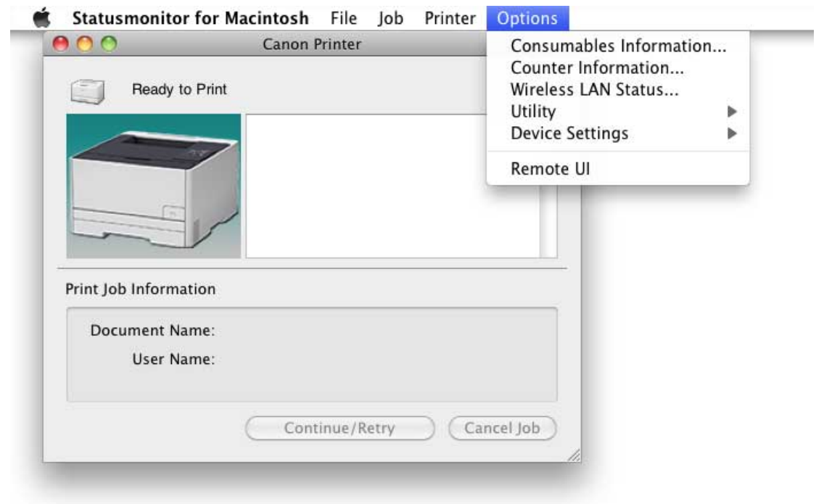824x504 pixels.
Task: Click the Document Name: label
Action: (x=152, y=330)
